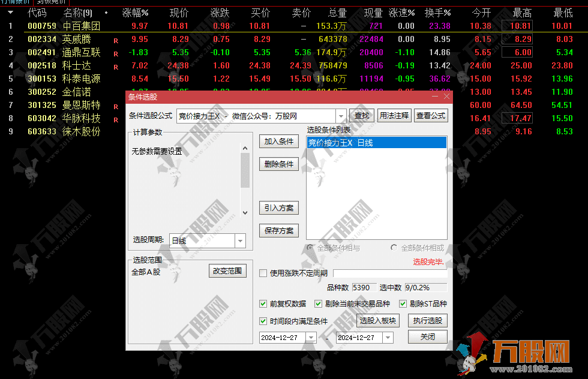
Task: Sort by the 总量 column header
Action: pos(337,13)
